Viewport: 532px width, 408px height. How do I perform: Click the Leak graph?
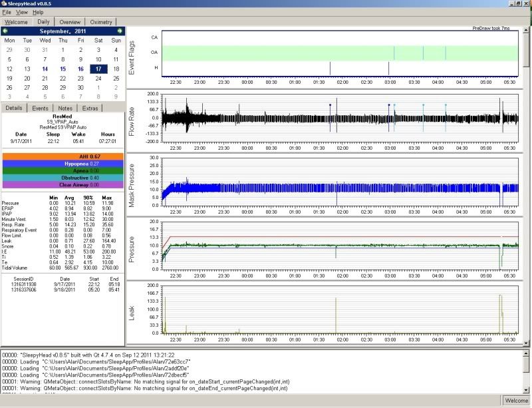340,309
